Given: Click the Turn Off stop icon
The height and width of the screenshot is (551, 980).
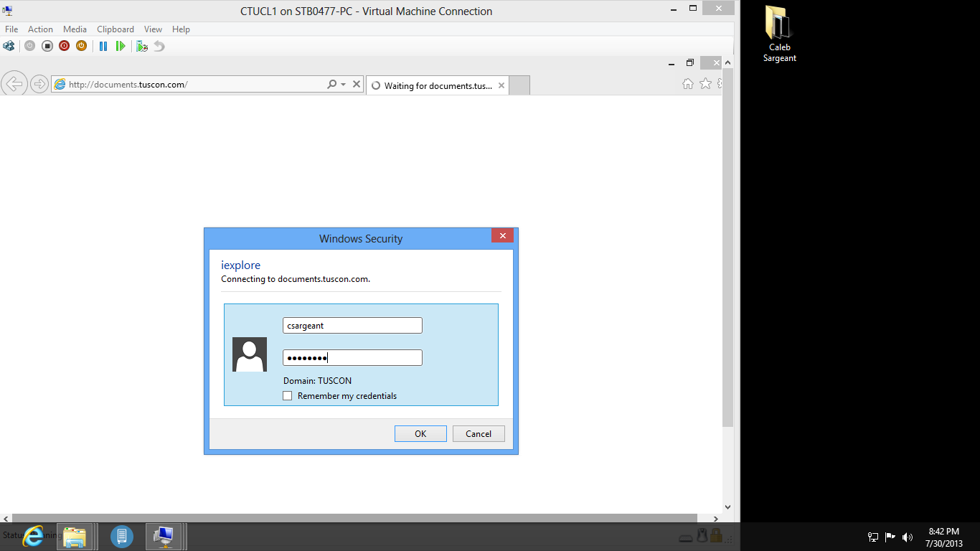Looking at the screenshot, I should pos(47,46).
